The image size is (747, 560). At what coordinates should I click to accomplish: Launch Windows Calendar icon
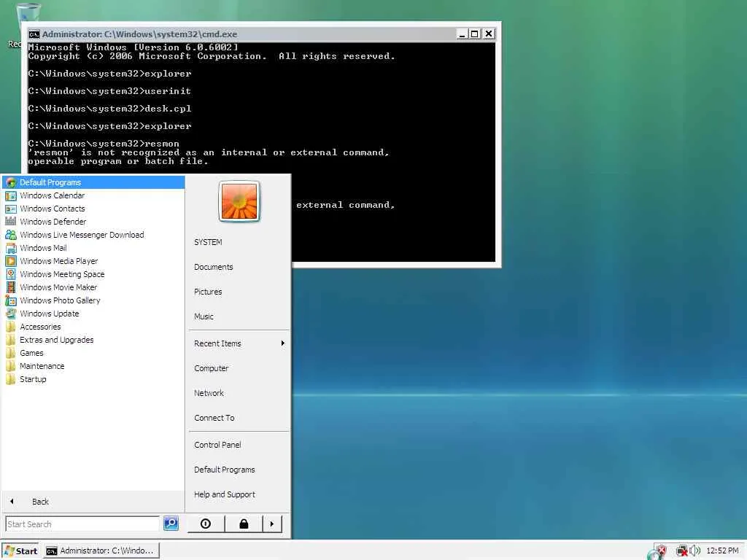[x=10, y=195]
